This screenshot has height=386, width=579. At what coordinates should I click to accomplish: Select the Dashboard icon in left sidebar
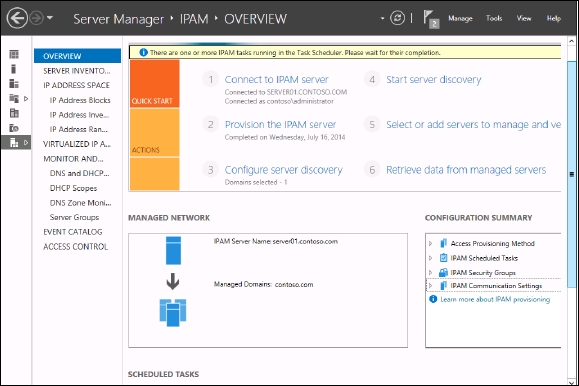(14, 54)
